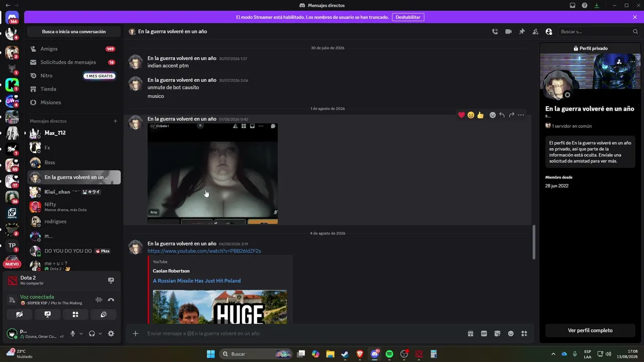Open more options for the hovered message
The height and width of the screenshot is (362, 644).
pyautogui.click(x=521, y=115)
